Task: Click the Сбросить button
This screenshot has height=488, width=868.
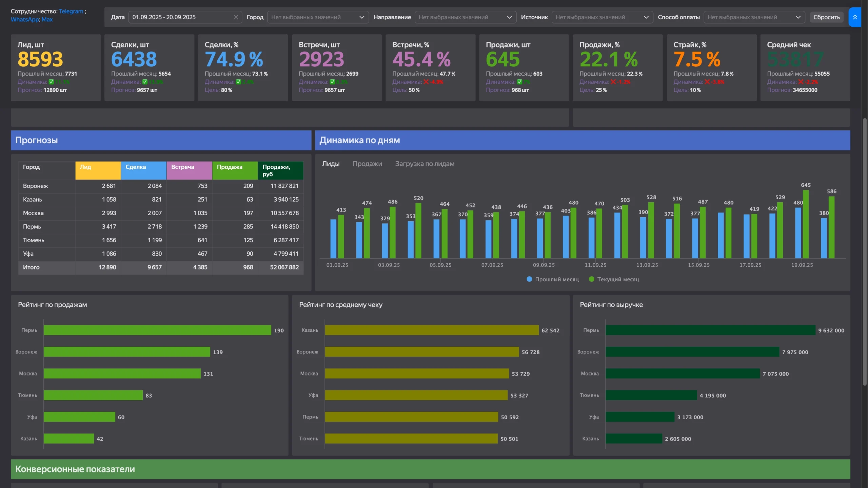Action: [x=826, y=17]
